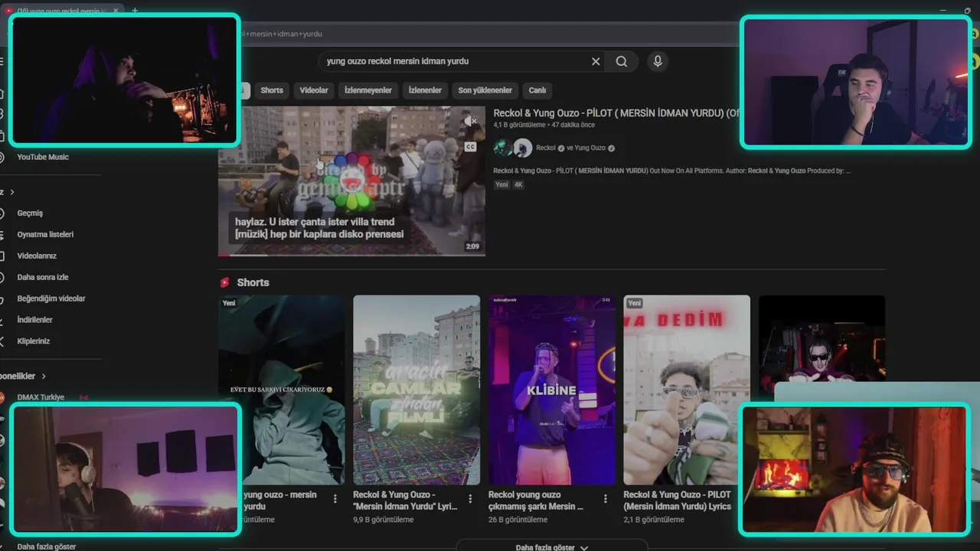Open options menu for the "Lyri..." short
This screenshot has width=980, height=551.
point(470,498)
